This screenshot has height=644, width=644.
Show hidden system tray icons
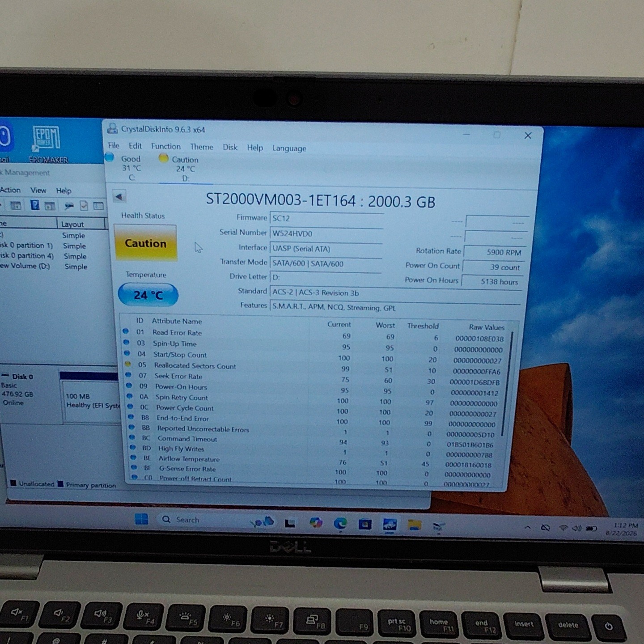(528, 528)
